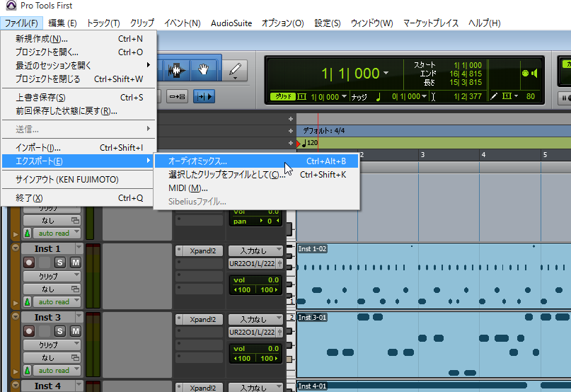571x392 pixels.
Task: Select the Inst 1-02 MIDI clip
Action: click(x=433, y=275)
